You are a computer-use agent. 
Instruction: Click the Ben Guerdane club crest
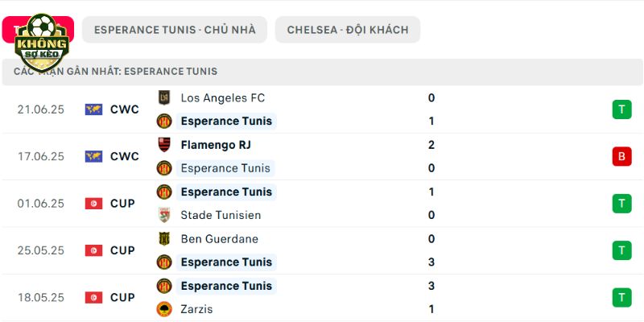pyautogui.click(x=164, y=238)
